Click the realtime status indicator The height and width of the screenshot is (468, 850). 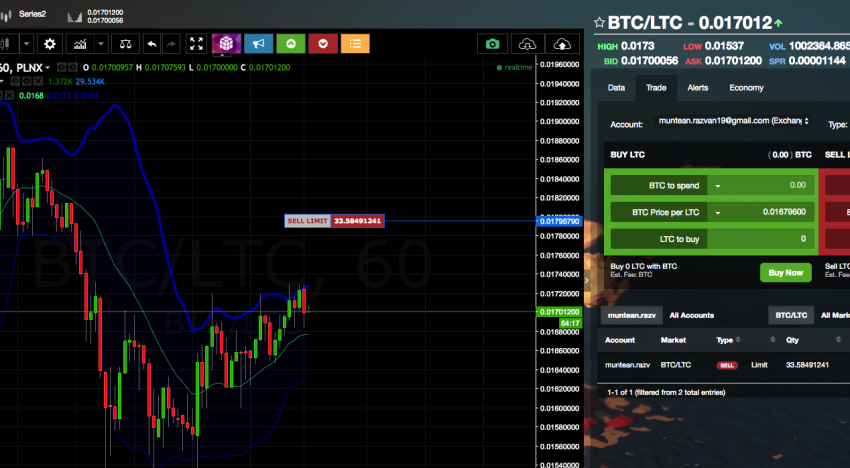coord(514,67)
